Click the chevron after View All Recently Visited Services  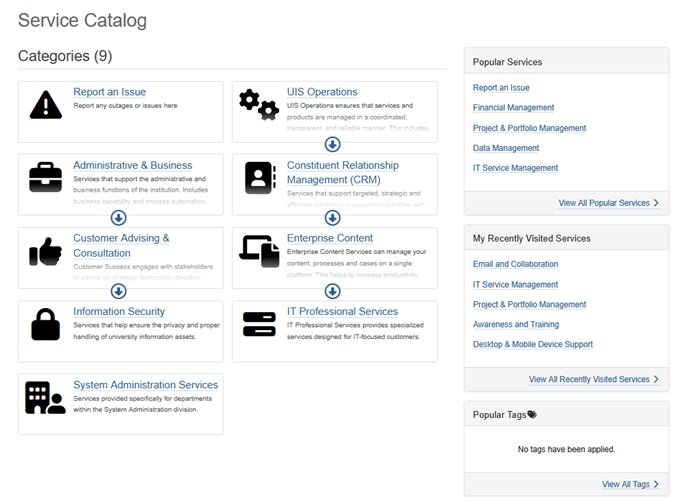coord(656,379)
